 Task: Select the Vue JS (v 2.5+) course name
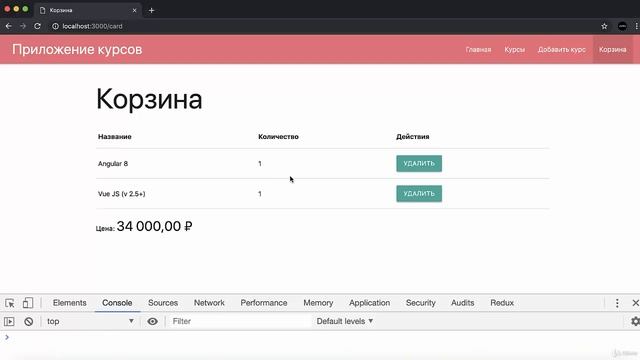pyautogui.click(x=122, y=194)
